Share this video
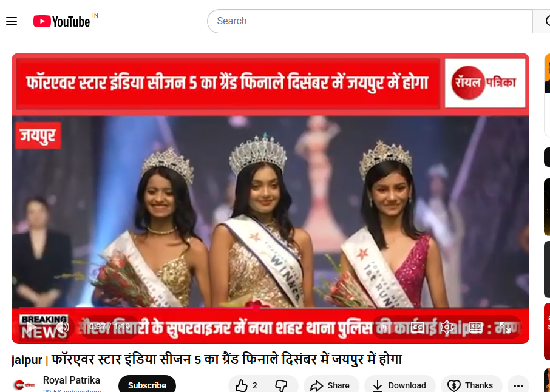This screenshot has height=392, width=550. 331,385
